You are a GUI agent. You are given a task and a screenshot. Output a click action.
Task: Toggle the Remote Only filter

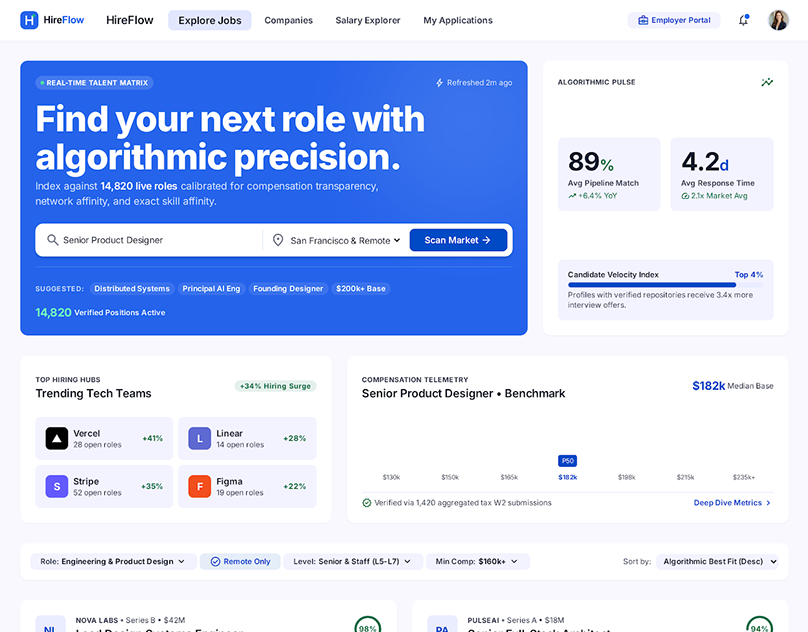[x=240, y=561]
